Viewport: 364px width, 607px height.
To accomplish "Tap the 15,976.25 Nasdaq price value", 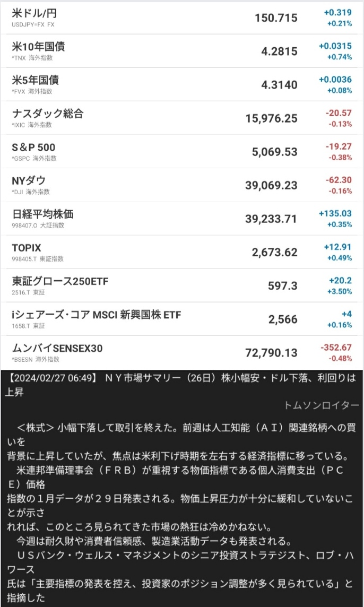I will 271,118.
